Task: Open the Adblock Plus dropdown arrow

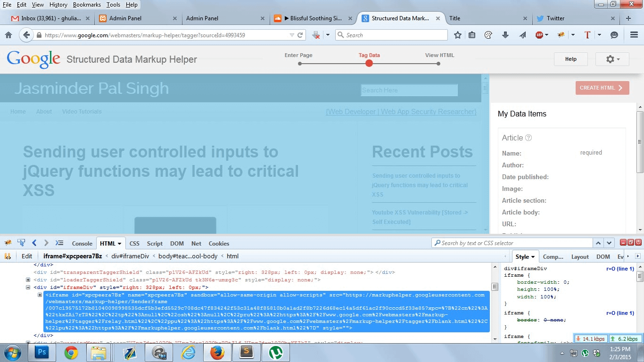Action: pyautogui.click(x=546, y=35)
